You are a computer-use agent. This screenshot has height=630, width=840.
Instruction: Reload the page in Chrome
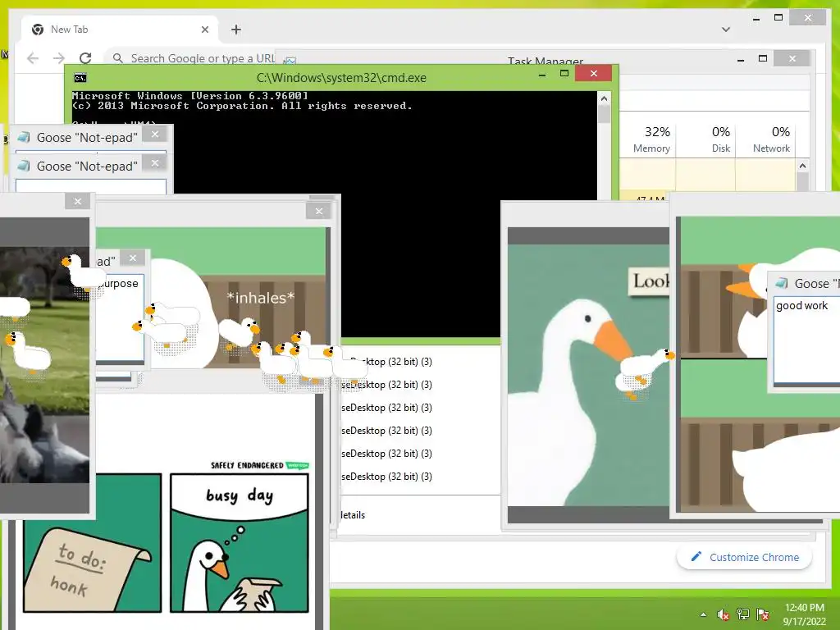point(85,58)
